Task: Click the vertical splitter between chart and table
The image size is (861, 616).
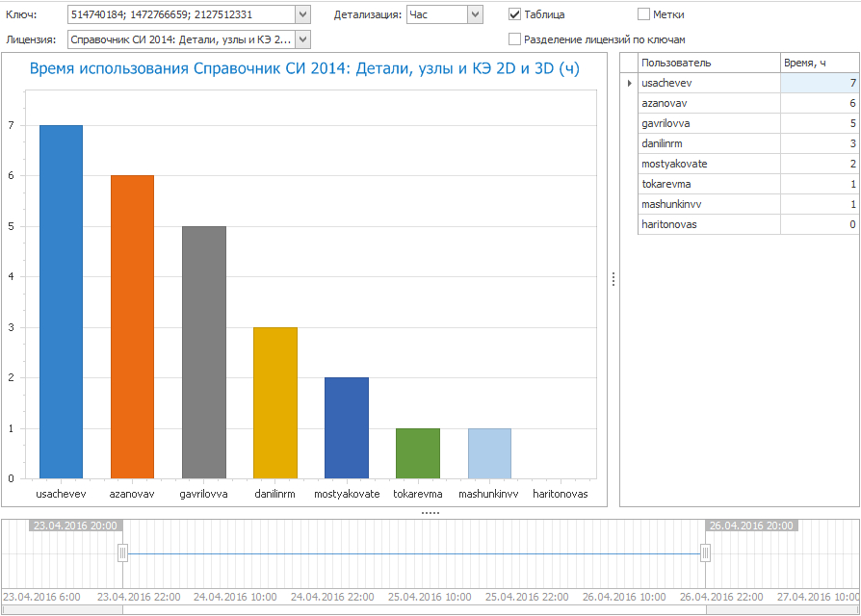Action: click(x=613, y=279)
